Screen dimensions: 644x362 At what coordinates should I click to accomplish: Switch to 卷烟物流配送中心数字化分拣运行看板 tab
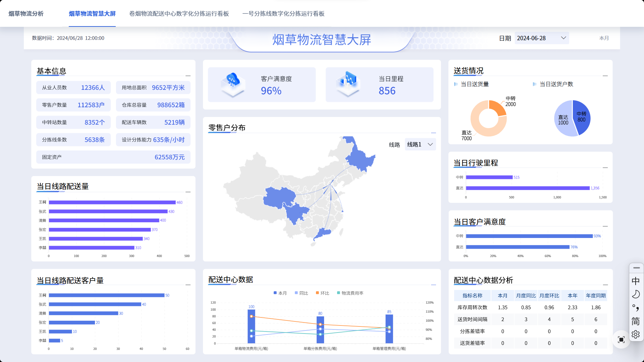coord(179,14)
